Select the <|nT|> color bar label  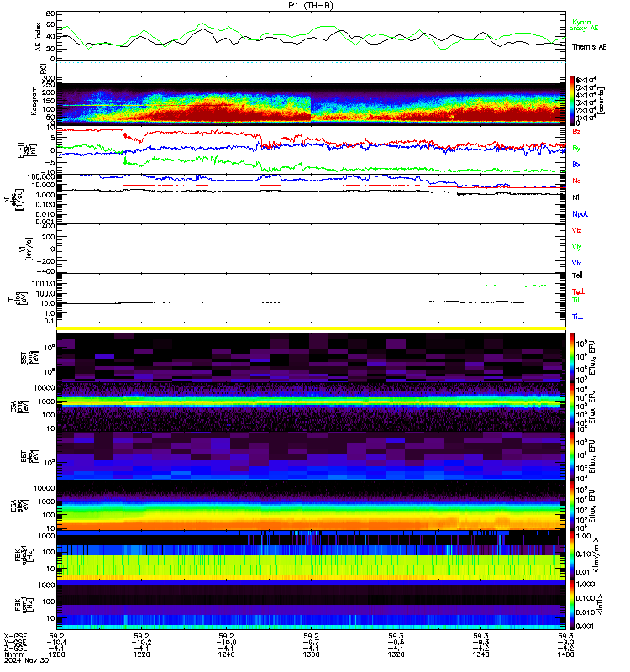[600, 604]
